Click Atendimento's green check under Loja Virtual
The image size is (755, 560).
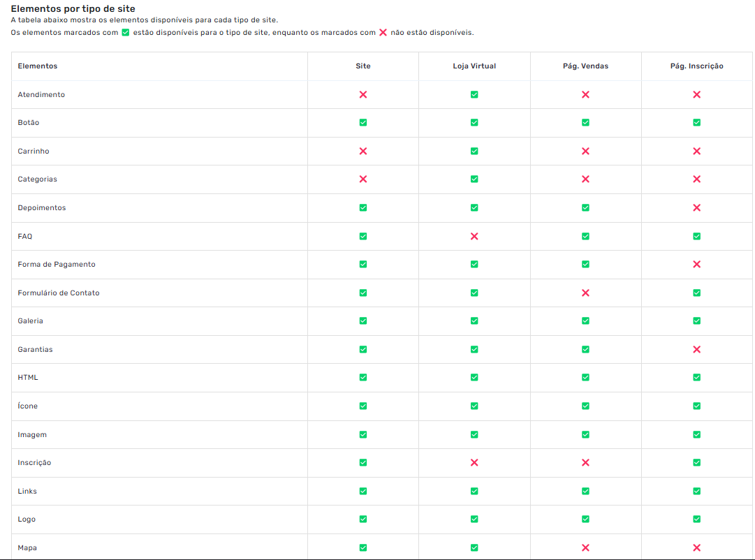coord(474,94)
